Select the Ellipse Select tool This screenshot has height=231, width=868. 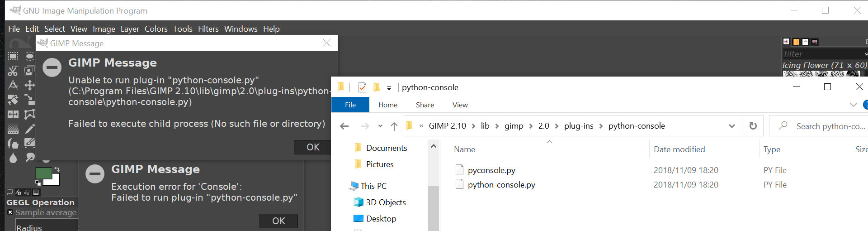pos(29,56)
